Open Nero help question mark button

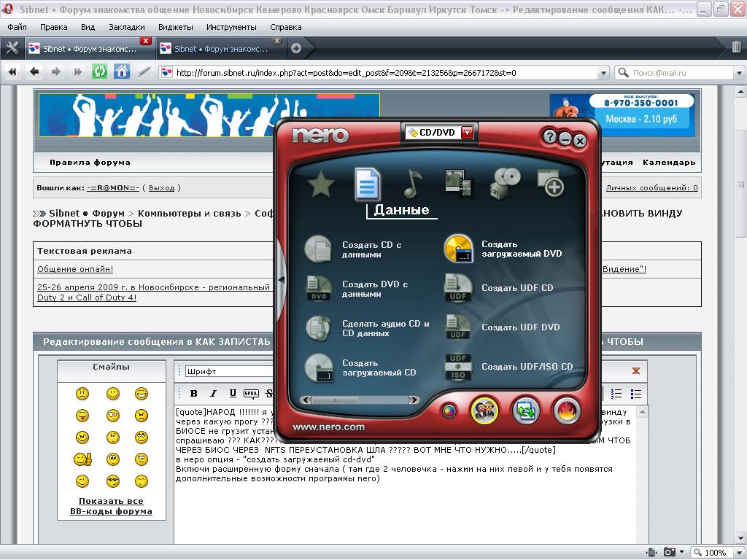(549, 137)
